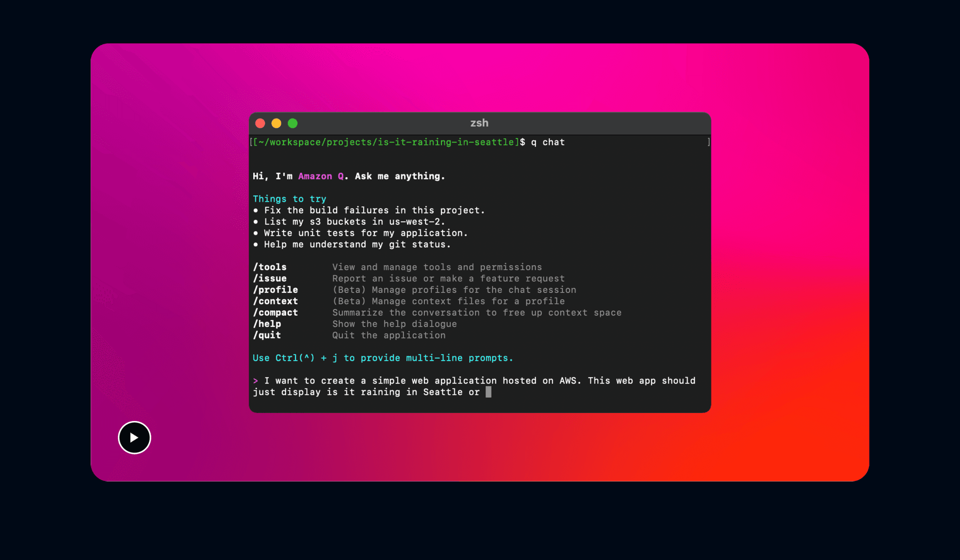Click '(Beta) Manage profiles for the chat session'
Image resolution: width=960 pixels, height=560 pixels.
(x=454, y=290)
